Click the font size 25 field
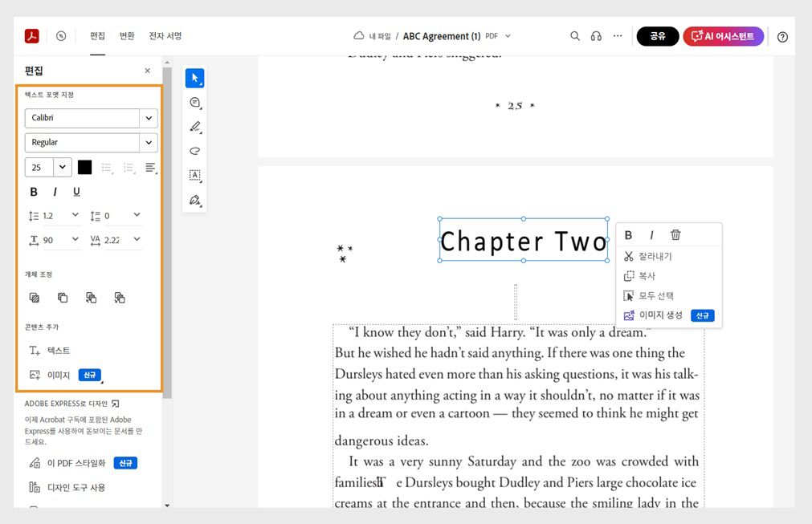This screenshot has width=812, height=524. [39, 167]
